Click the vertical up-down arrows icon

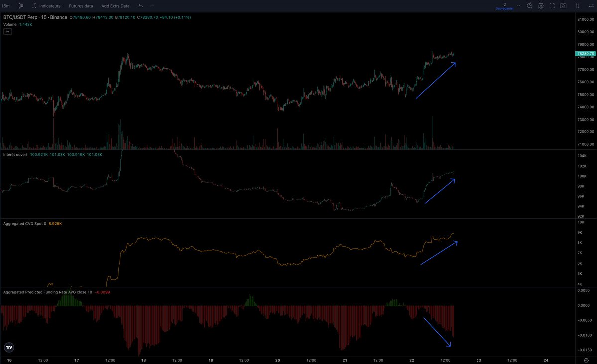click(x=577, y=6)
